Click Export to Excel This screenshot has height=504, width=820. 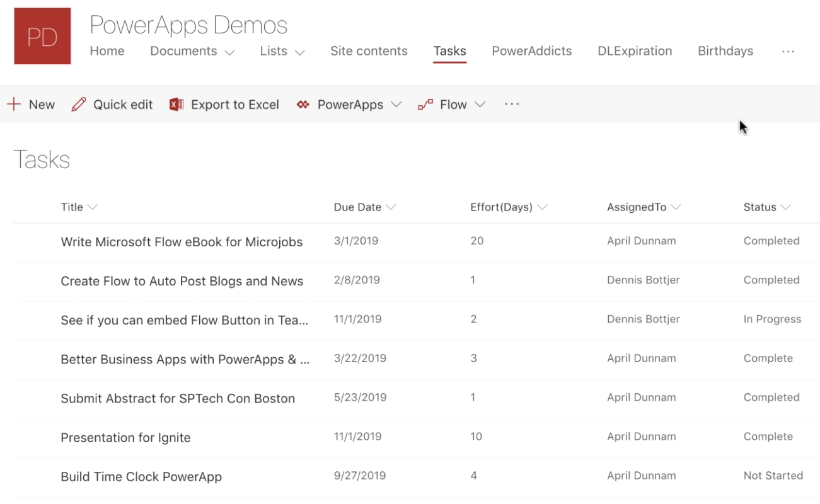point(224,105)
